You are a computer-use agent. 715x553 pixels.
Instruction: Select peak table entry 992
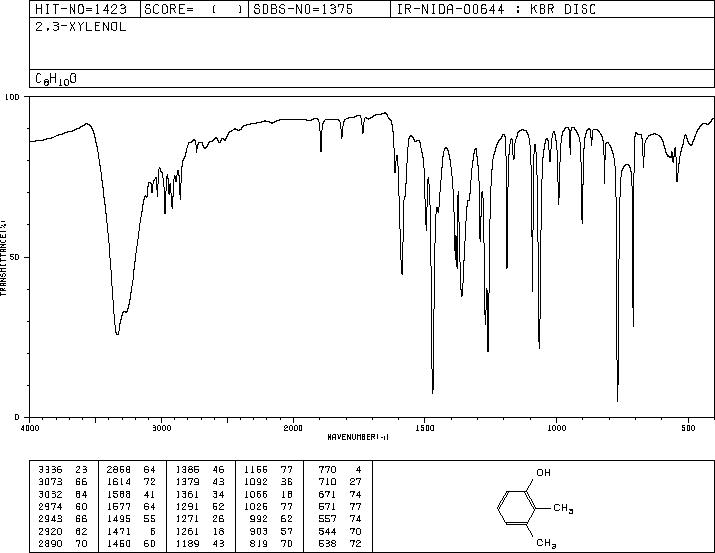tap(259, 519)
